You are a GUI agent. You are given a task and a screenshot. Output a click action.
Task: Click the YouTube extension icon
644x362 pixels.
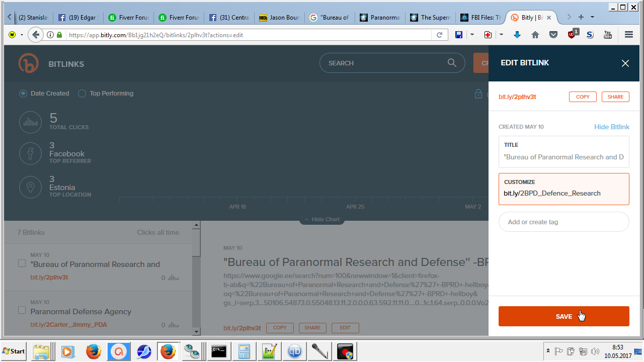click(608, 35)
